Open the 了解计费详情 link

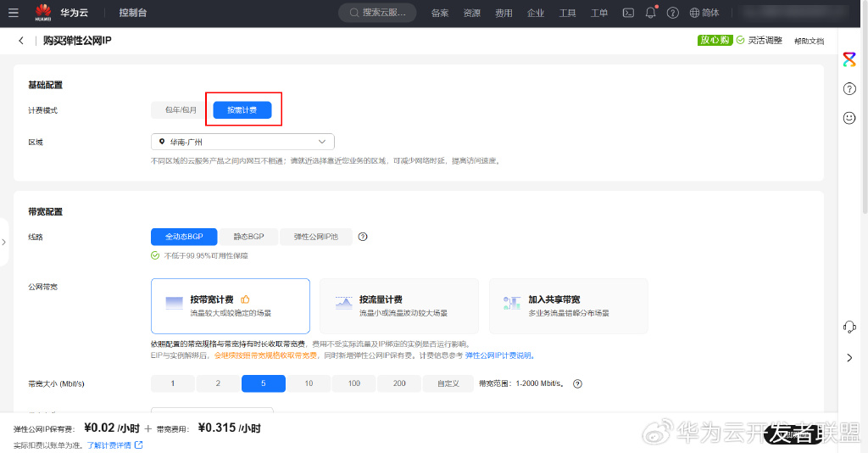(x=109, y=445)
